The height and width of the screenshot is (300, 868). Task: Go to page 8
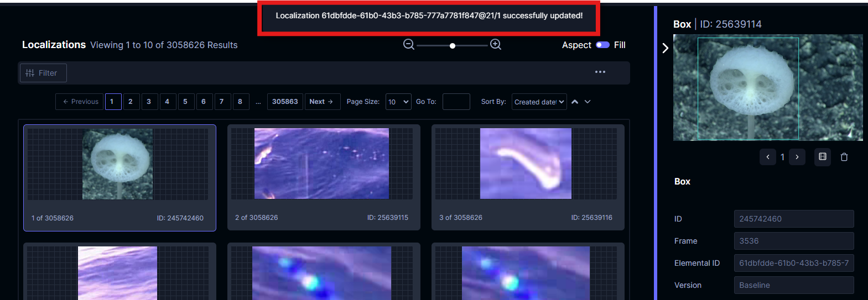[x=241, y=102]
